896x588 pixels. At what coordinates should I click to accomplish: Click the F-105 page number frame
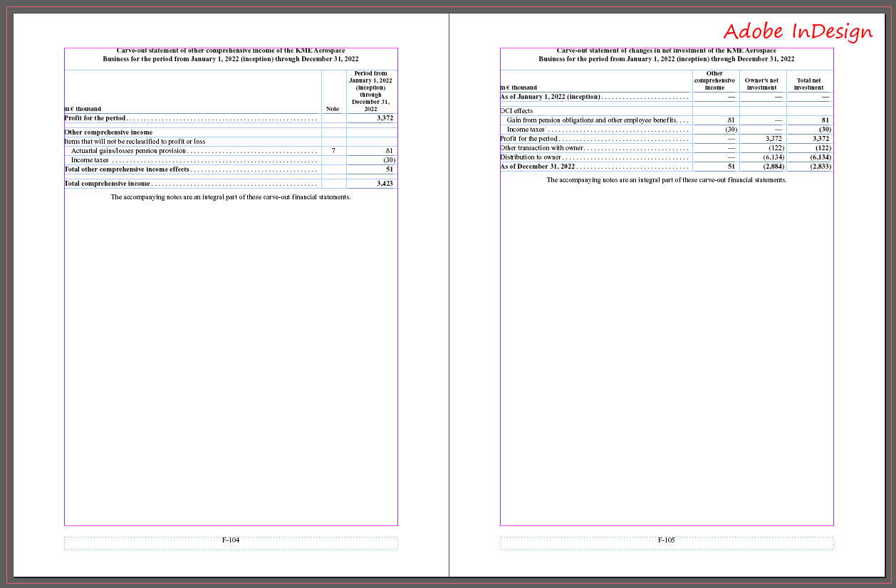pyautogui.click(x=666, y=541)
